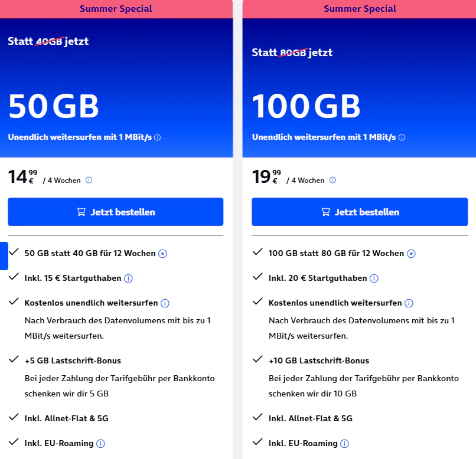476x459 pixels.
Task: Click asterisk icon after 50 GB statt 40 GB
Action: 163,254
